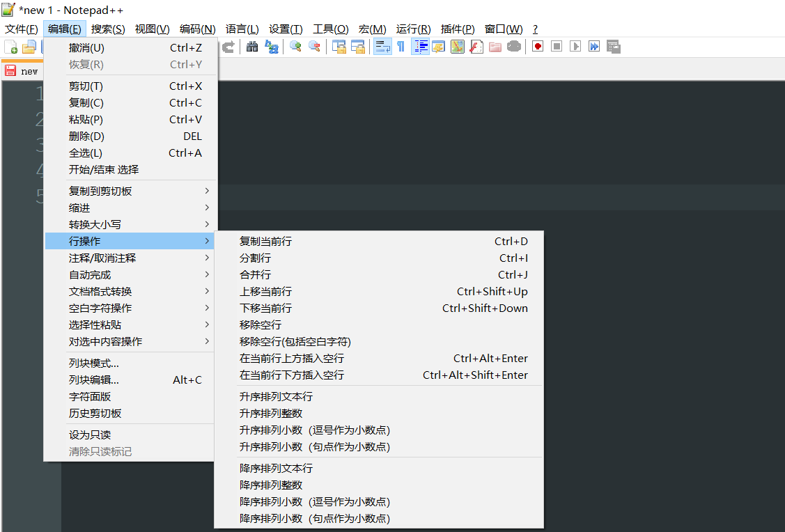This screenshot has height=532, width=785.
Task: Open the Function list icon
Action: [476, 47]
